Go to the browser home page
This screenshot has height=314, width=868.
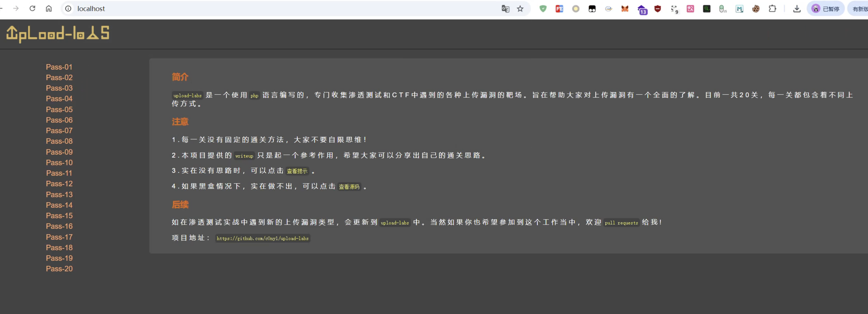tap(48, 8)
